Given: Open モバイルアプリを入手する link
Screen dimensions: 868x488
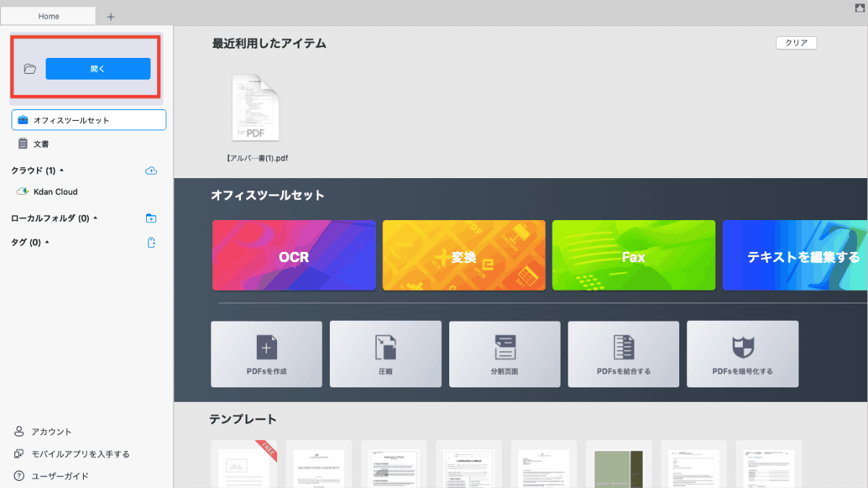Looking at the screenshot, I should tap(80, 454).
